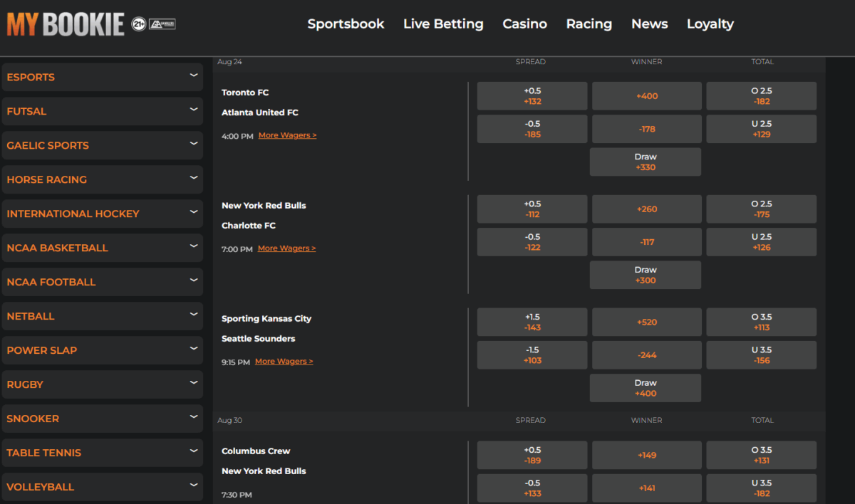
Task: Open the Snooker sidebar category
Action: (x=103, y=419)
